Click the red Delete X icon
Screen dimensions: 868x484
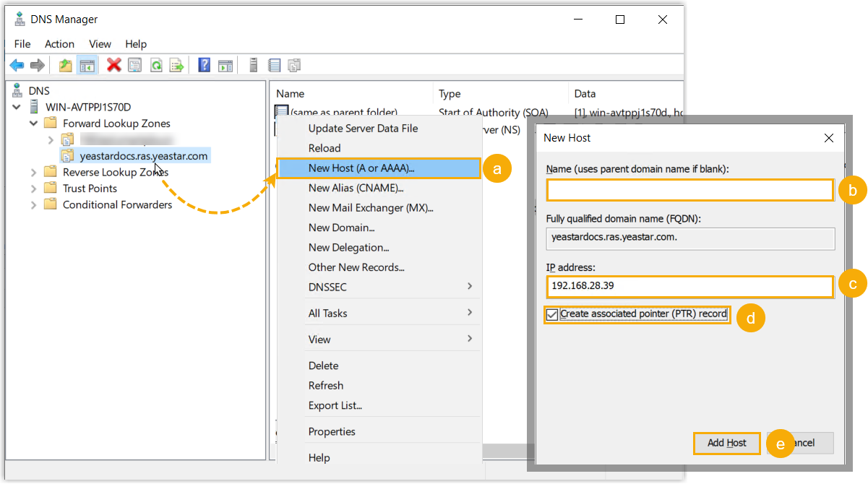point(113,66)
